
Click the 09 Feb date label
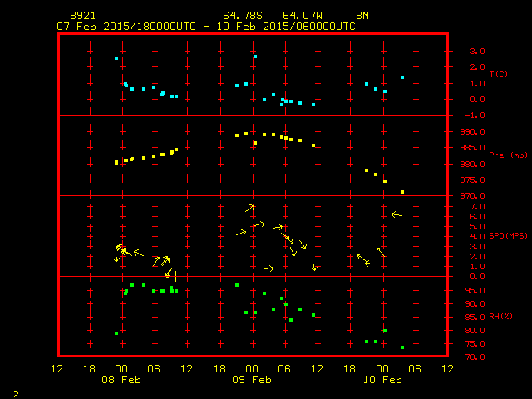point(252,379)
